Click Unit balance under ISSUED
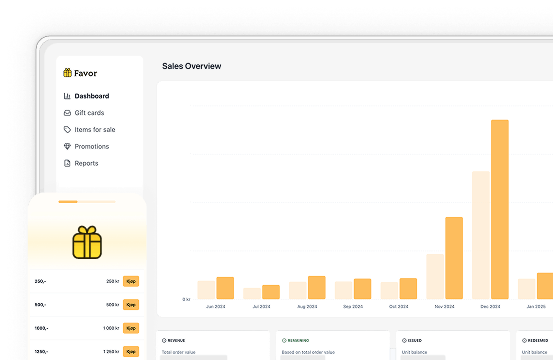553x360 pixels. pos(414,352)
